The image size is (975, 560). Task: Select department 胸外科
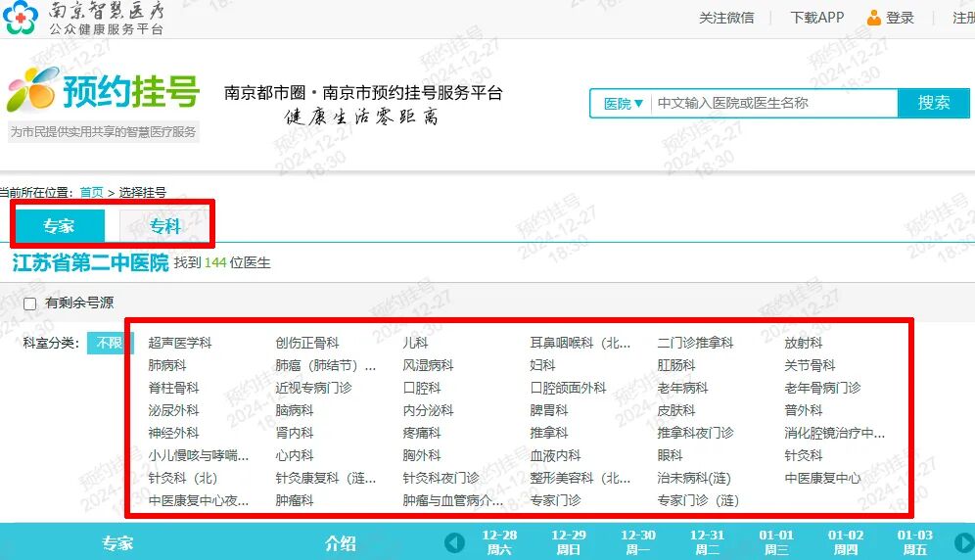point(422,455)
